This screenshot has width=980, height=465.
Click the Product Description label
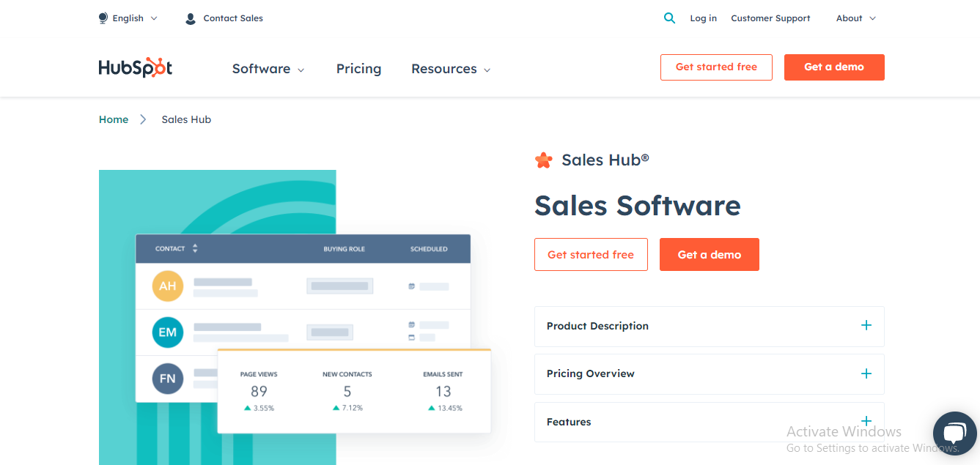[597, 326]
